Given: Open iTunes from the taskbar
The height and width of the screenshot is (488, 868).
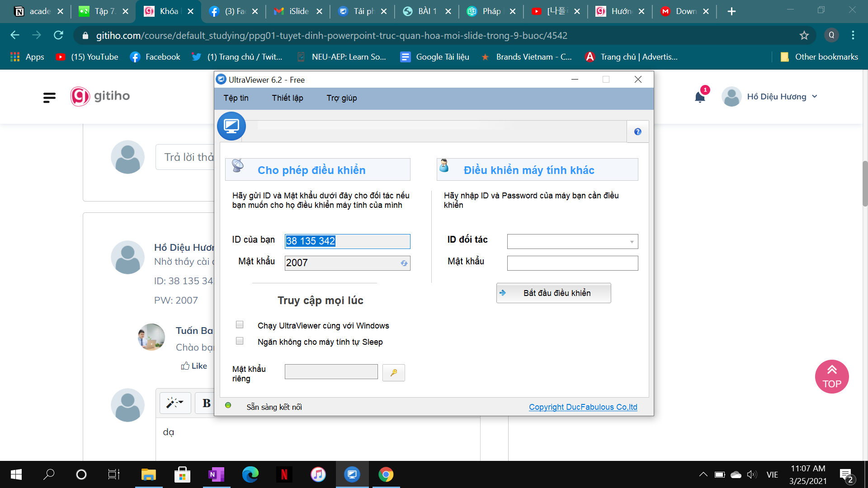Looking at the screenshot, I should click(318, 474).
